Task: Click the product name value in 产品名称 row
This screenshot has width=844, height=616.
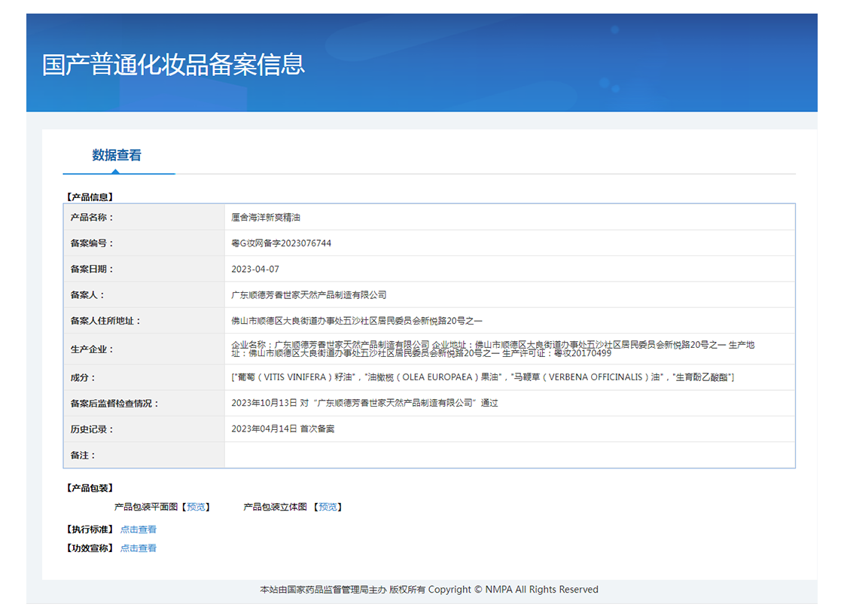Action: (x=266, y=218)
